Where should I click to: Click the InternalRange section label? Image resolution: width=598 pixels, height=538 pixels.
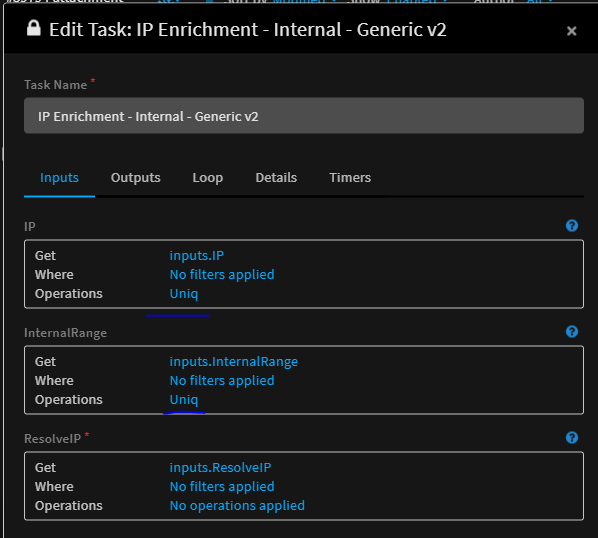[x=65, y=333]
